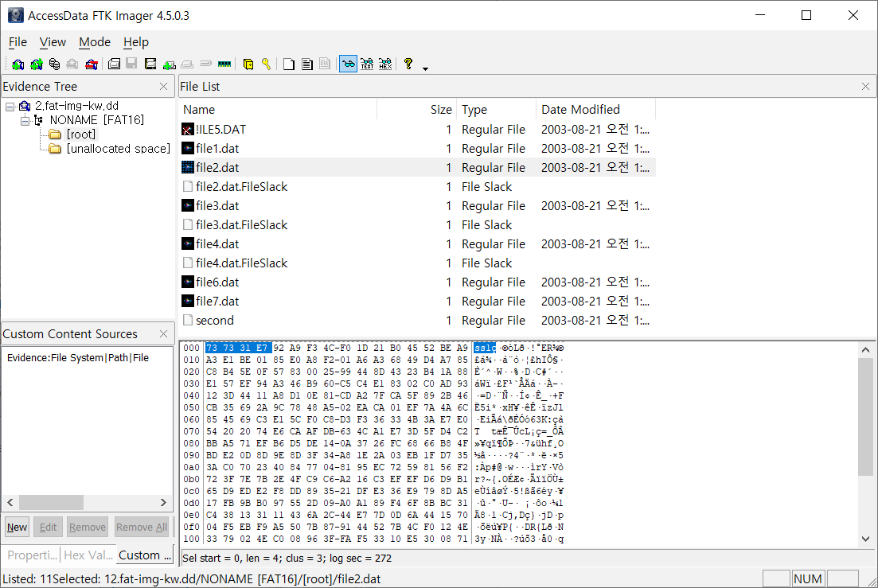Click the Add All Attached Devices icon
Image resolution: width=878 pixels, height=588 pixels.
coord(37,64)
